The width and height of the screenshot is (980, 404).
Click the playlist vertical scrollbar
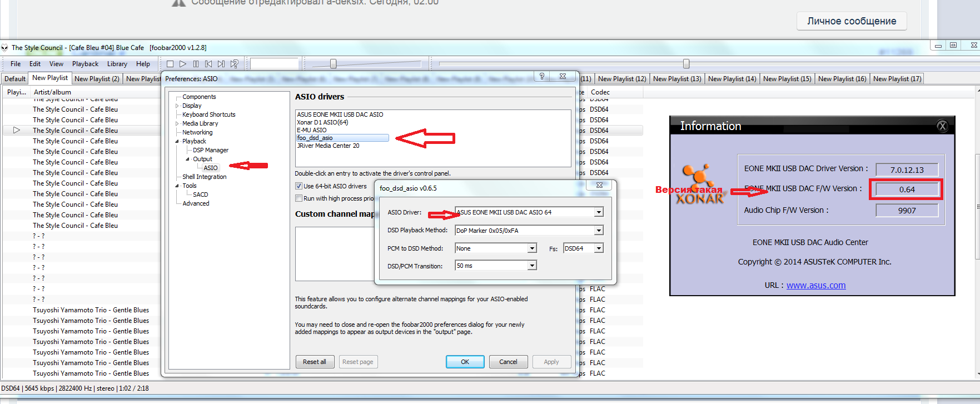point(978,206)
